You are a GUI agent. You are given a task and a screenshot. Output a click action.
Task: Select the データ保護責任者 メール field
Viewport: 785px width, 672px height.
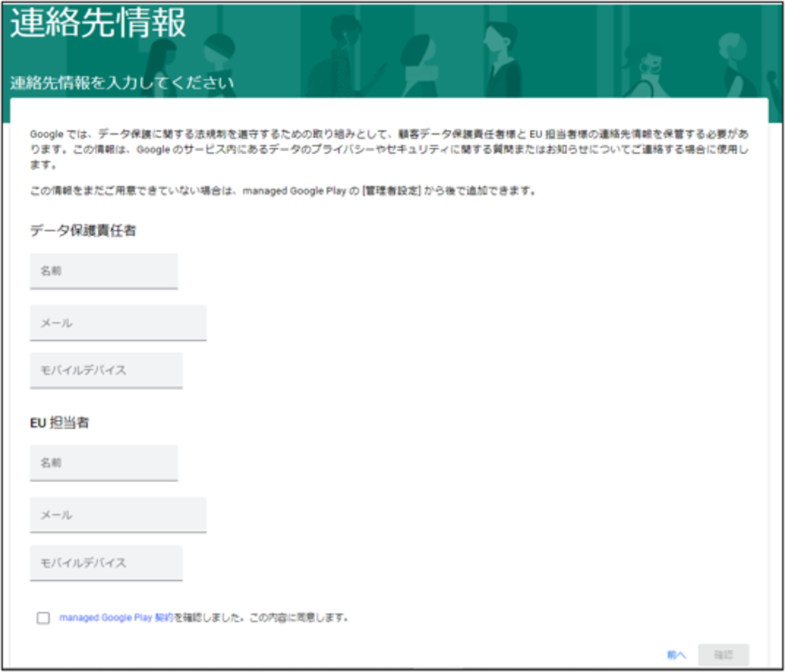click(x=117, y=322)
